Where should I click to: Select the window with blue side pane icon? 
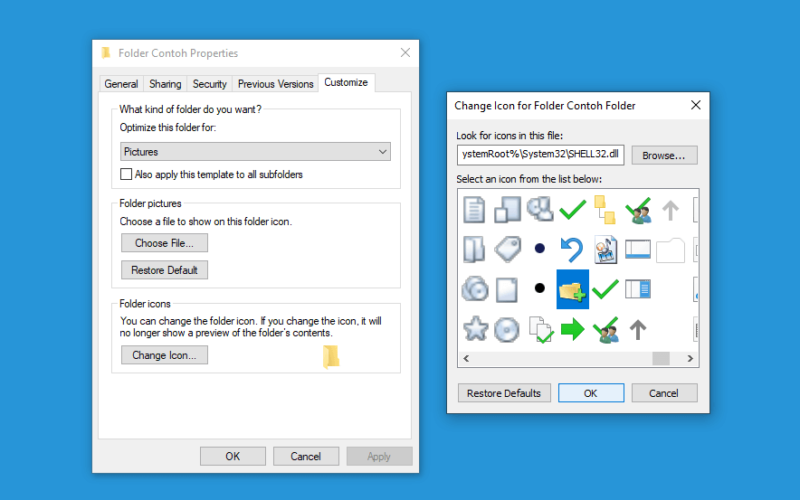[x=638, y=289]
